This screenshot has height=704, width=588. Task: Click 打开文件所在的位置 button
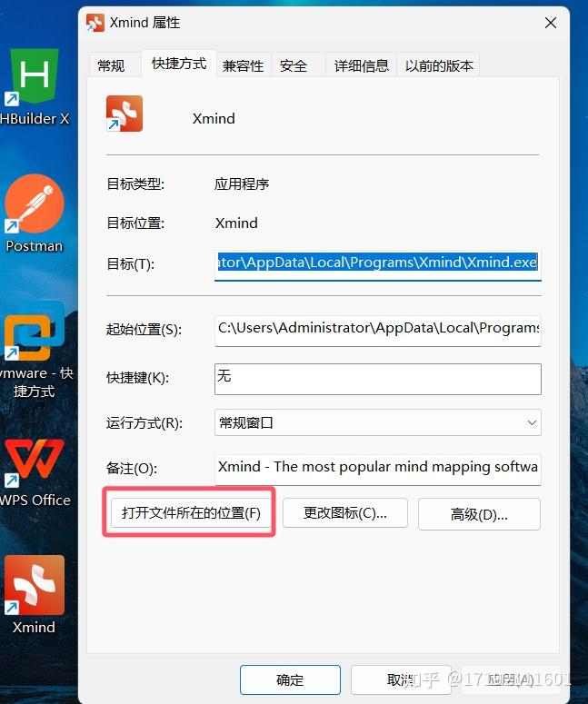click(x=191, y=512)
